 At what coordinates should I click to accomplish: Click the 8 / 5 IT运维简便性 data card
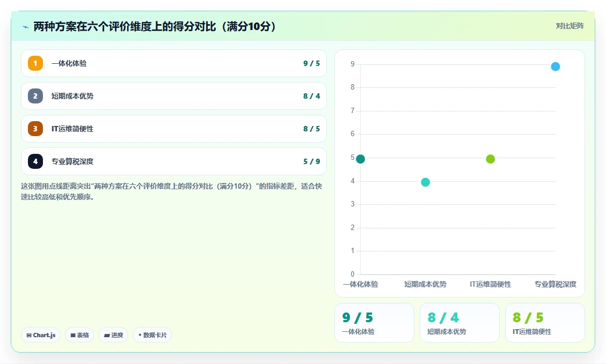click(545, 323)
